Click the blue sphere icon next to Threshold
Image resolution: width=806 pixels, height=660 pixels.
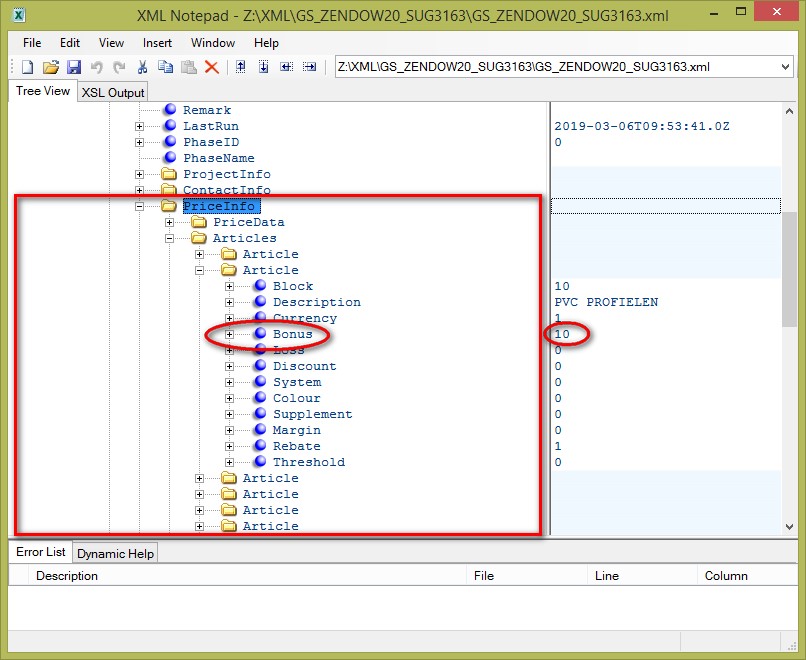[x=260, y=461]
